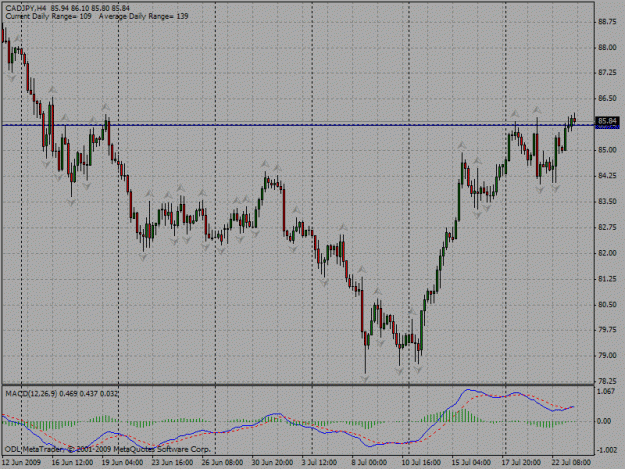Click the 22 Jul 08:00 time label
Viewport: 625px width, 469px height.
click(571, 462)
